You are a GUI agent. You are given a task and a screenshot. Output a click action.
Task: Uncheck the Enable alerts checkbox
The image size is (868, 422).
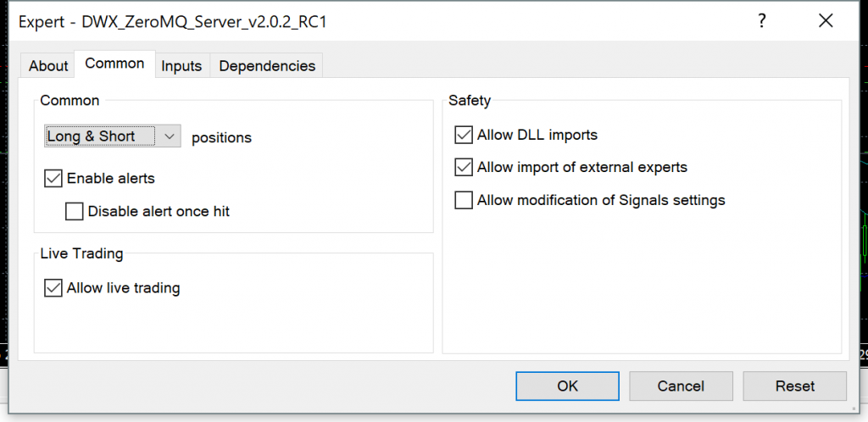pos(53,179)
